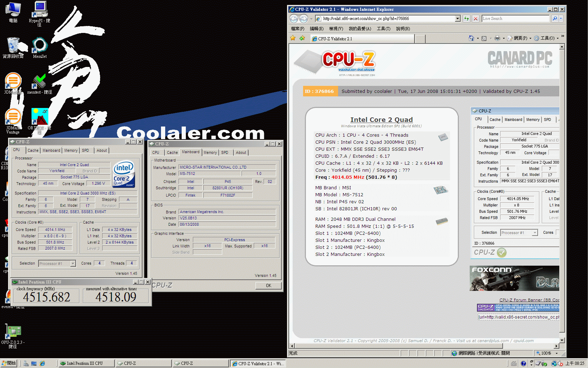Click the Core Speed 4014.1 MHz value

coord(55,230)
